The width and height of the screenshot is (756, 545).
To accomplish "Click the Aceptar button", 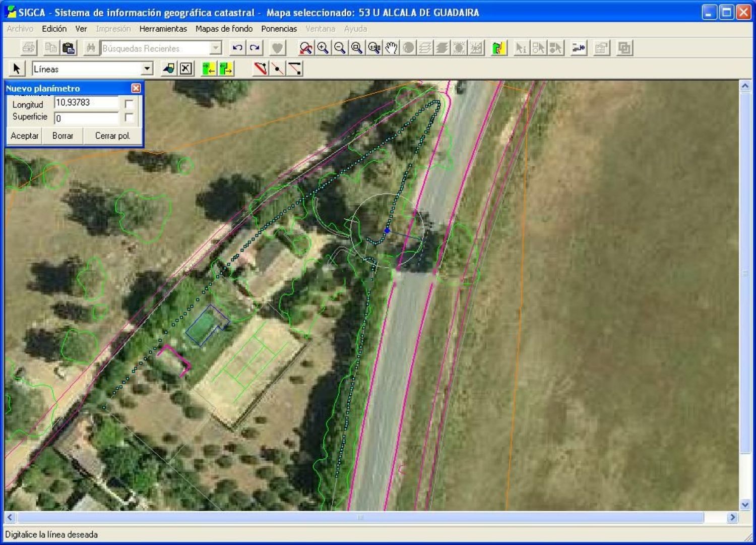I will (24, 136).
